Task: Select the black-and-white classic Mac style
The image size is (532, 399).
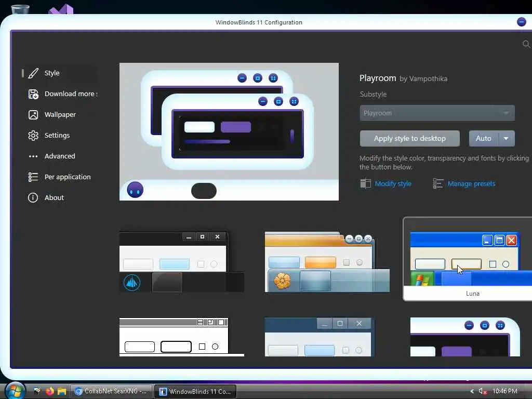Action: pos(181,337)
